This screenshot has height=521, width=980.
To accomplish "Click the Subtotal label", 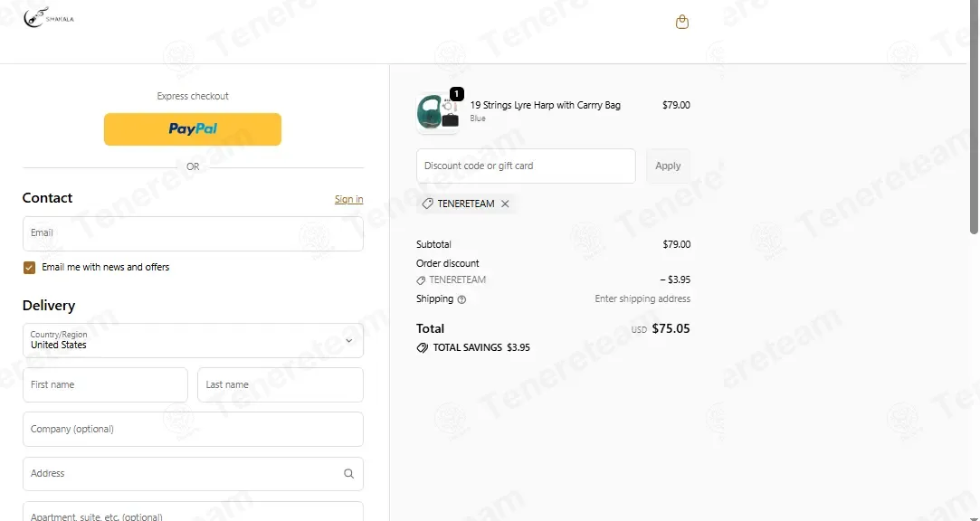I will click(433, 245).
